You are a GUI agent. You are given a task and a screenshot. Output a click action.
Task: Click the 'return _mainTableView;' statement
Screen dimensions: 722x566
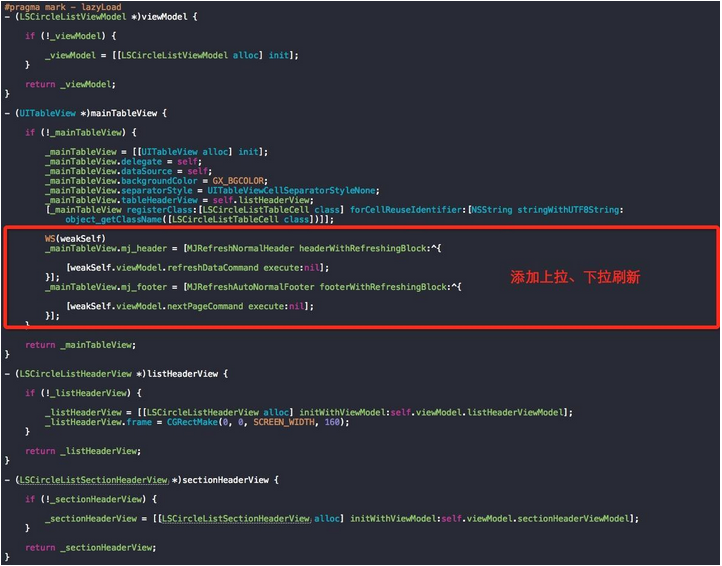pos(81,345)
